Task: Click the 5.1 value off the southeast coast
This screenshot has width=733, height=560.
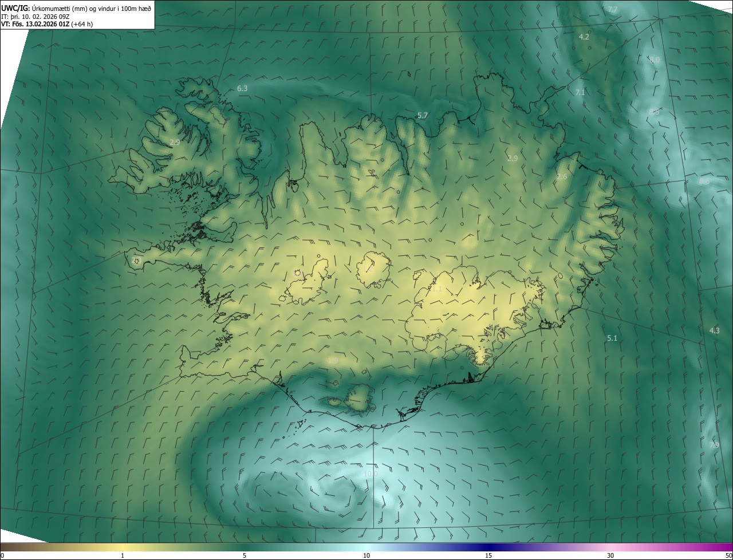Action: [x=612, y=338]
